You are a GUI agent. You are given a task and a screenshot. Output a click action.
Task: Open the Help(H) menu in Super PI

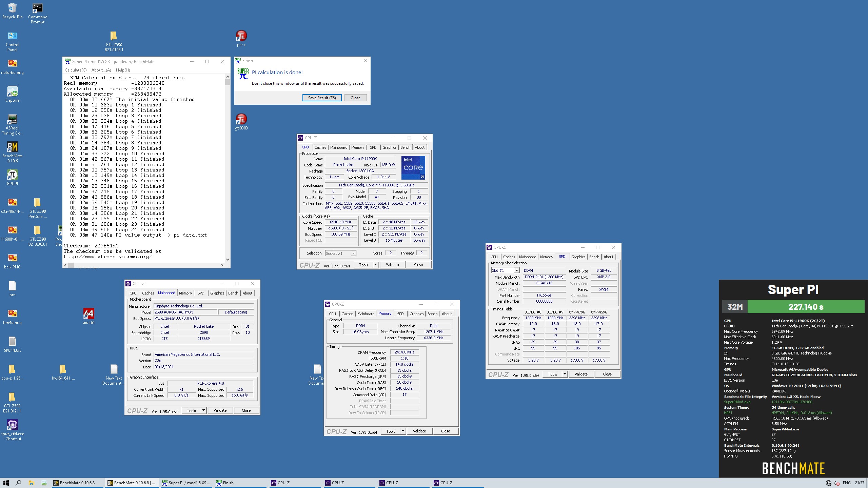click(x=123, y=70)
